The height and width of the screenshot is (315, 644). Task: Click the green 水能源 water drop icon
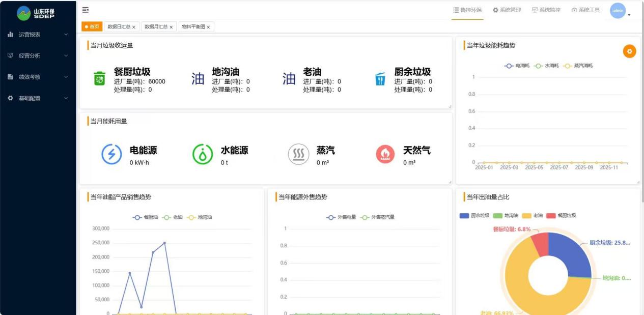click(203, 154)
